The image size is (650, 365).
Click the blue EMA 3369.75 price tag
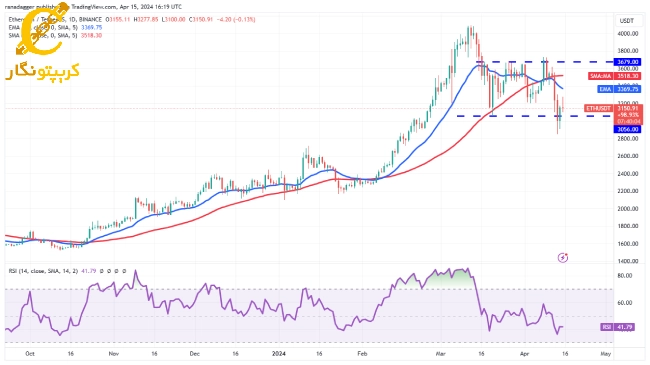tap(619, 89)
